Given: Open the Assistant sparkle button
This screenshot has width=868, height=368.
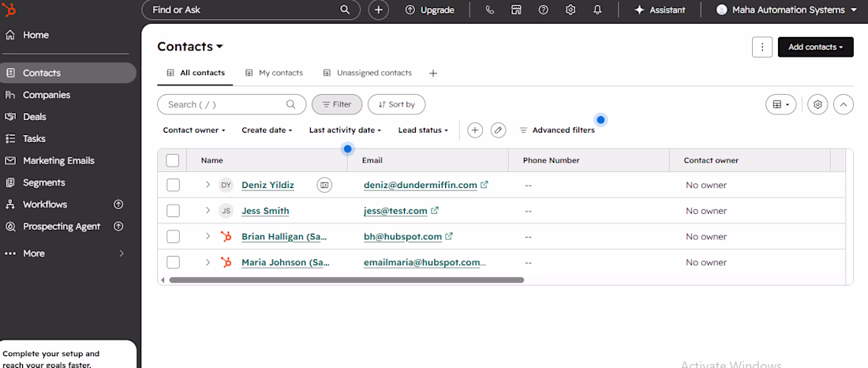Looking at the screenshot, I should 660,10.
